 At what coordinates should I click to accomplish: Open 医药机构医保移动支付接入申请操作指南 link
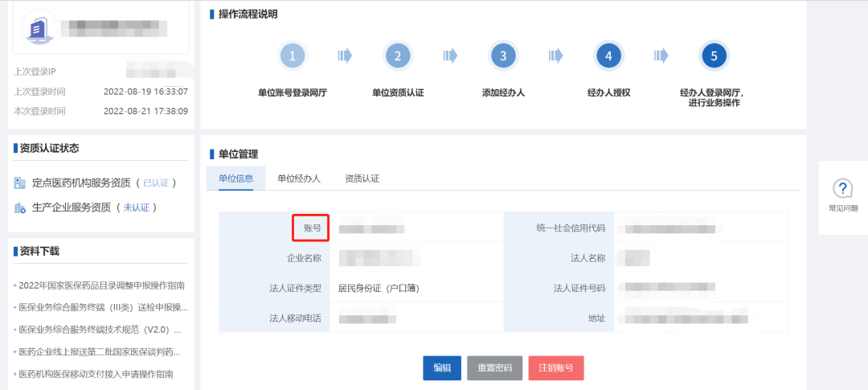96,374
